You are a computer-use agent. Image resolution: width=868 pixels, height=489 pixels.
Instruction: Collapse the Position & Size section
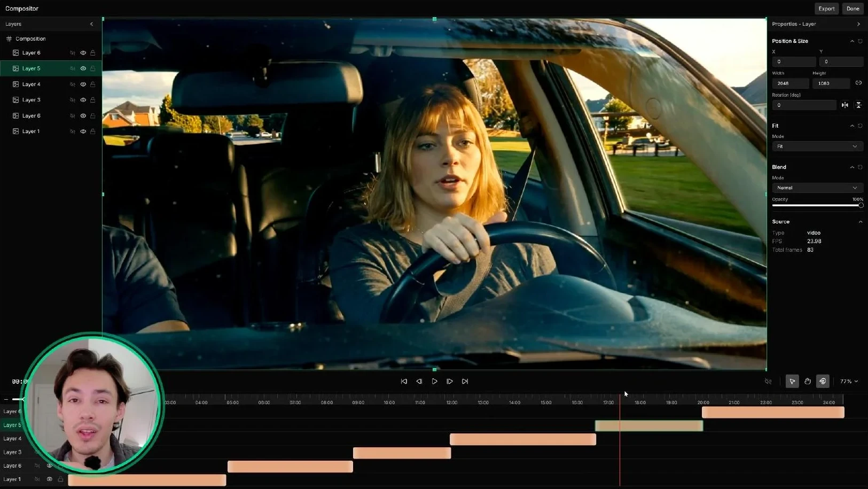tap(852, 41)
